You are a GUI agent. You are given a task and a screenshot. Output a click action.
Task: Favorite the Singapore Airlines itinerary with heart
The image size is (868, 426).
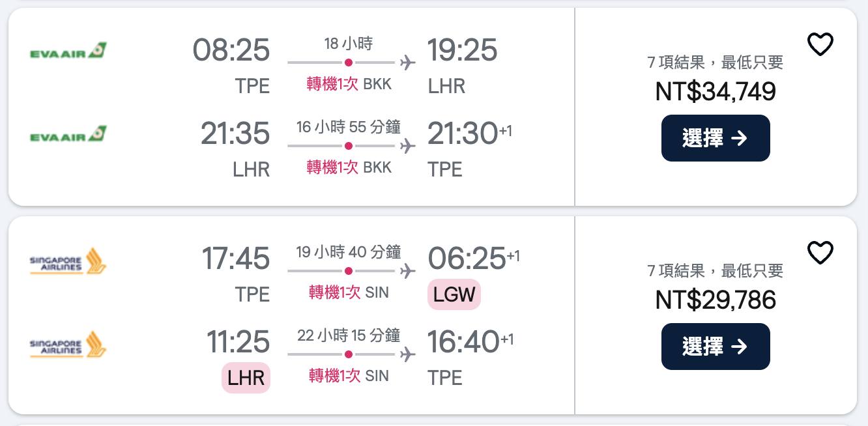[x=820, y=253]
